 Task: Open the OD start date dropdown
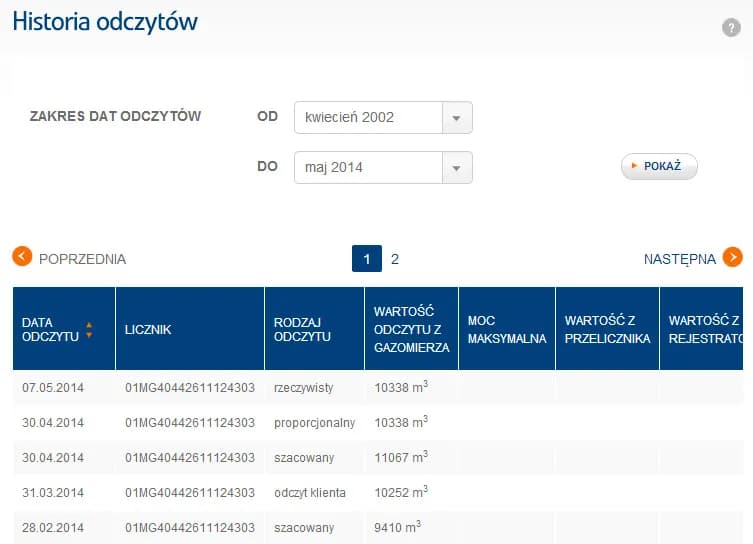point(457,117)
